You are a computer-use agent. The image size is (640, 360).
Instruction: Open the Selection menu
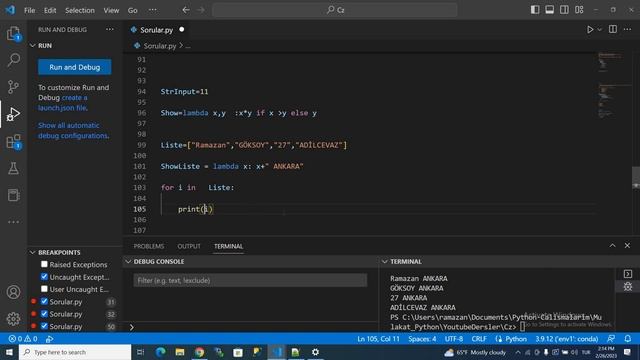click(80, 10)
